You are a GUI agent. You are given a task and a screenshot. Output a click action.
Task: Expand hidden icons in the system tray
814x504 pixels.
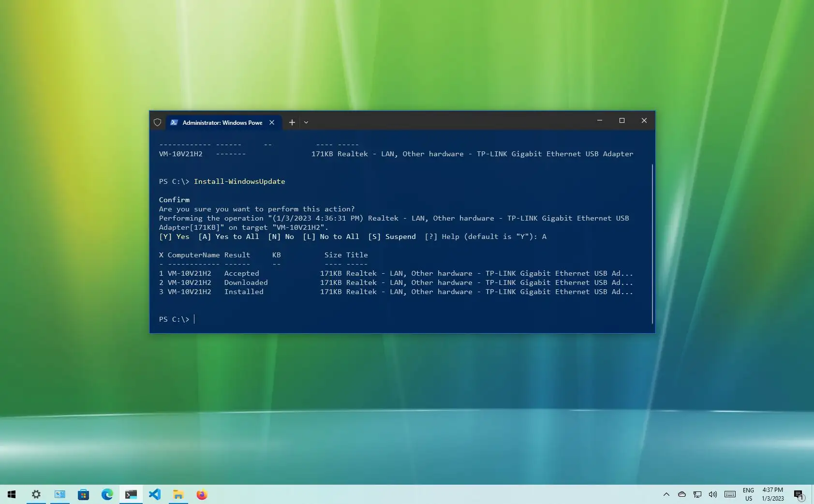[x=666, y=494]
